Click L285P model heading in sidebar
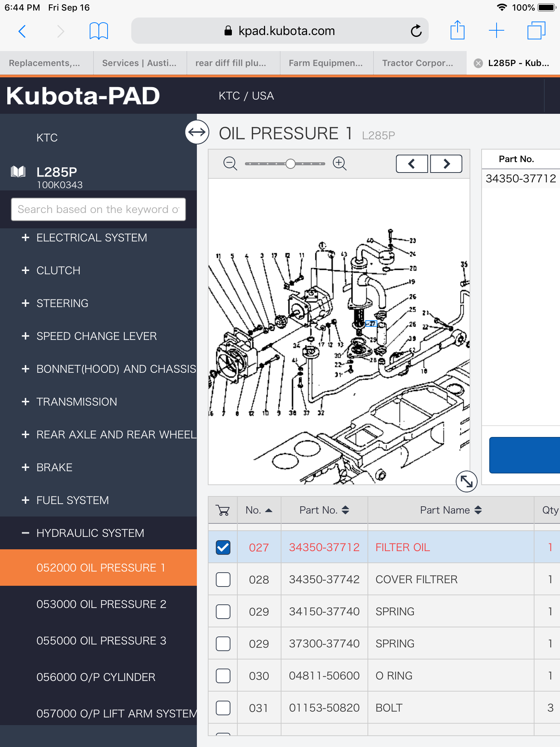Image resolution: width=560 pixels, height=747 pixels. 57,172
